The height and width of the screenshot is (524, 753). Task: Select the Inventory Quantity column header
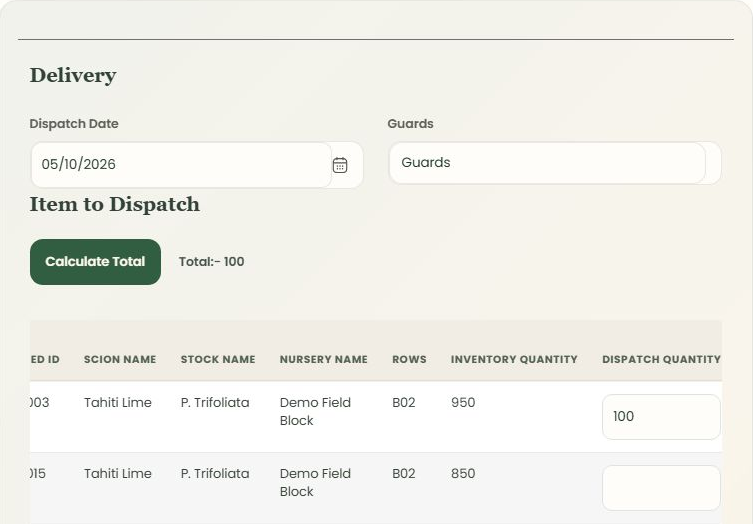[x=514, y=359]
